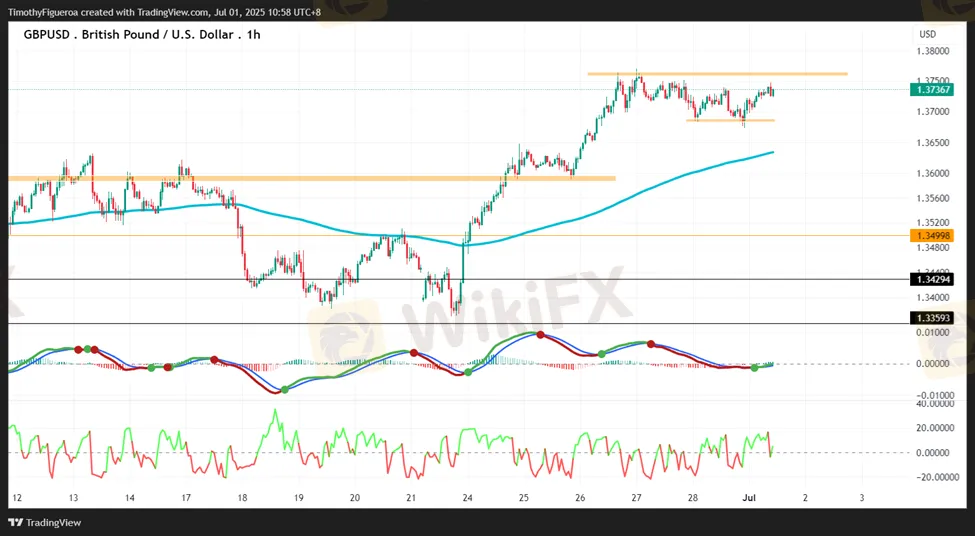Image resolution: width=975 pixels, height=536 pixels.
Task: Select date label 18 on time axis
Action: pos(242,498)
